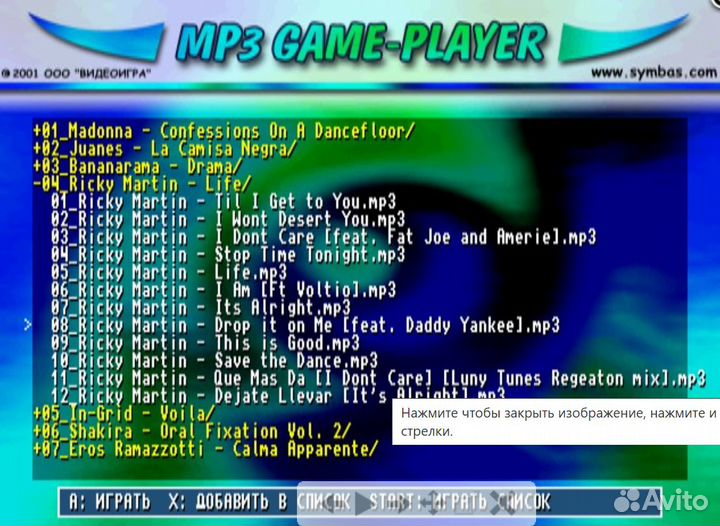The height and width of the screenshot is (526, 720).
Task: Expand the 01_Madonna Confessions On A Dancefloor folder
Action: point(224,132)
